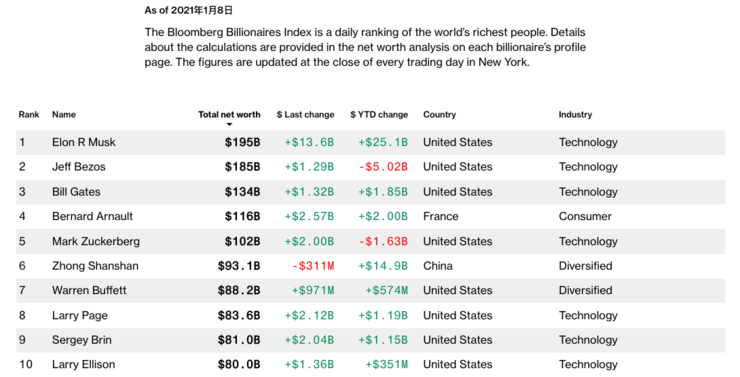Open Larry Page profile link
This screenshot has height=377, width=740.
[x=80, y=316]
